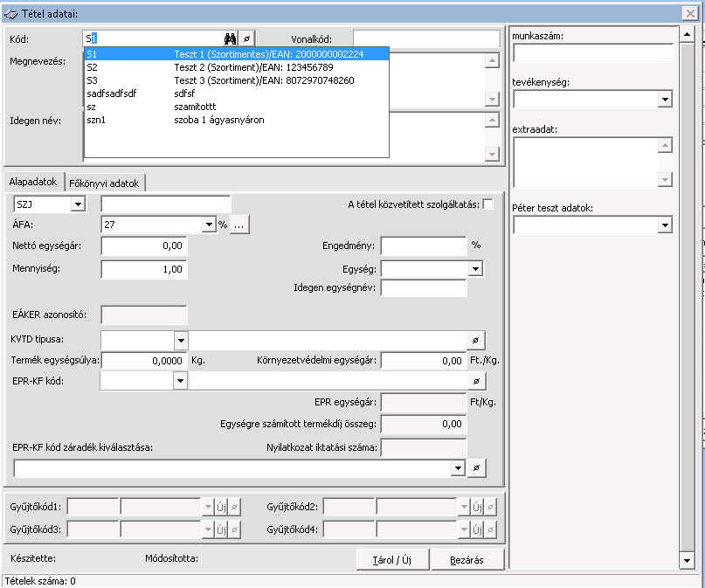Tick the közvetített szolgáltatás checkbox
Screen dimensions: 705x588
point(487,204)
